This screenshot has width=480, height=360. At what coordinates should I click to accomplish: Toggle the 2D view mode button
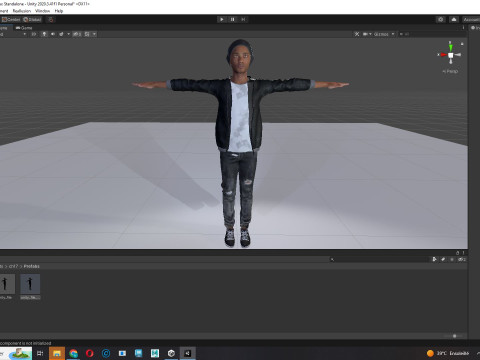coord(34,34)
